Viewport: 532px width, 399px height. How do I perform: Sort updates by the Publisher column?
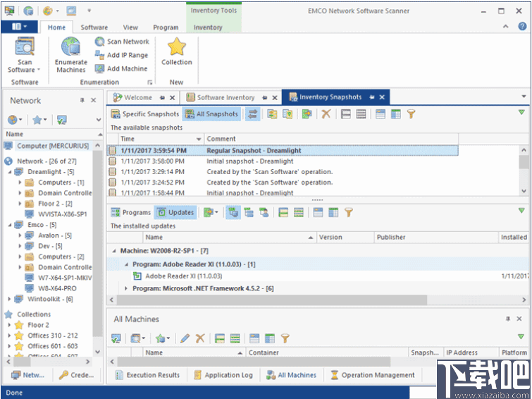click(436, 238)
